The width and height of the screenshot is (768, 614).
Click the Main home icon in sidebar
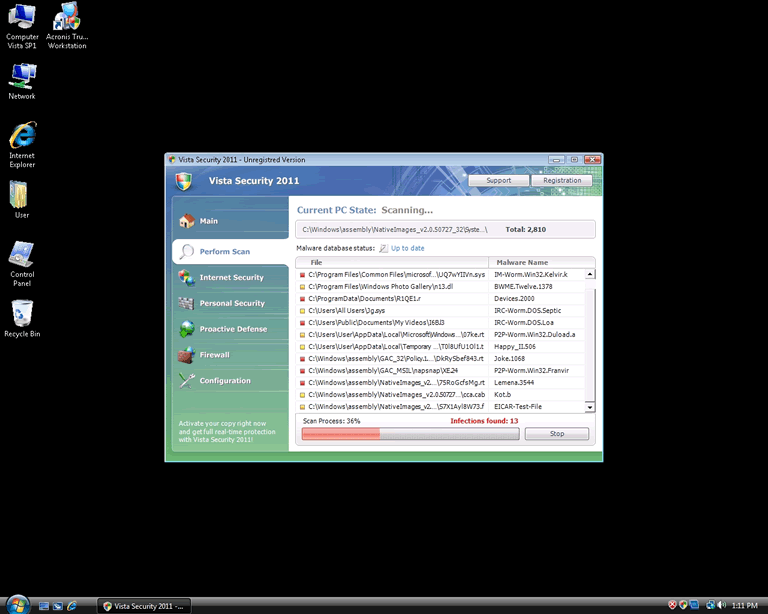pos(186,221)
